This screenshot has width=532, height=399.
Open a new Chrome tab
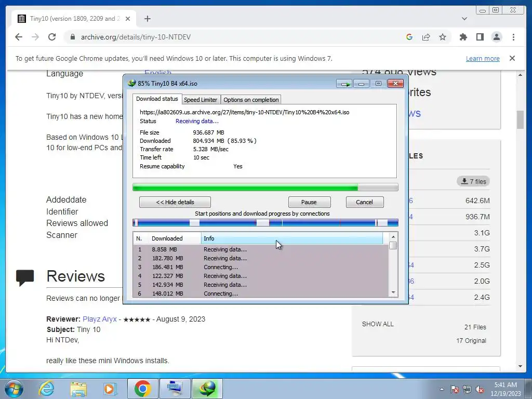(147, 19)
